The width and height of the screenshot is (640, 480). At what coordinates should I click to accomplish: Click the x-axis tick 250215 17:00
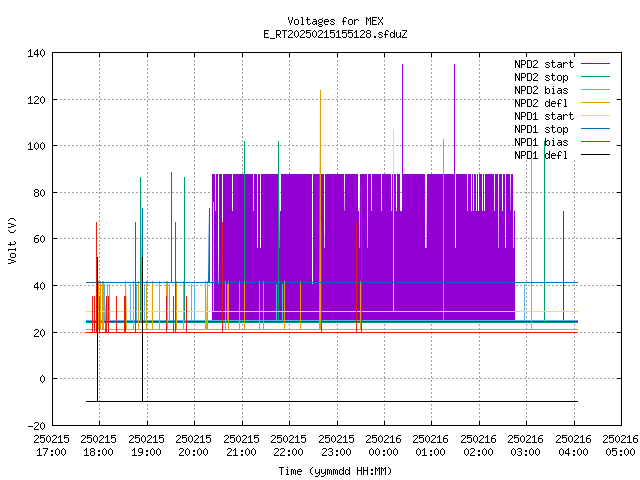[51, 446]
